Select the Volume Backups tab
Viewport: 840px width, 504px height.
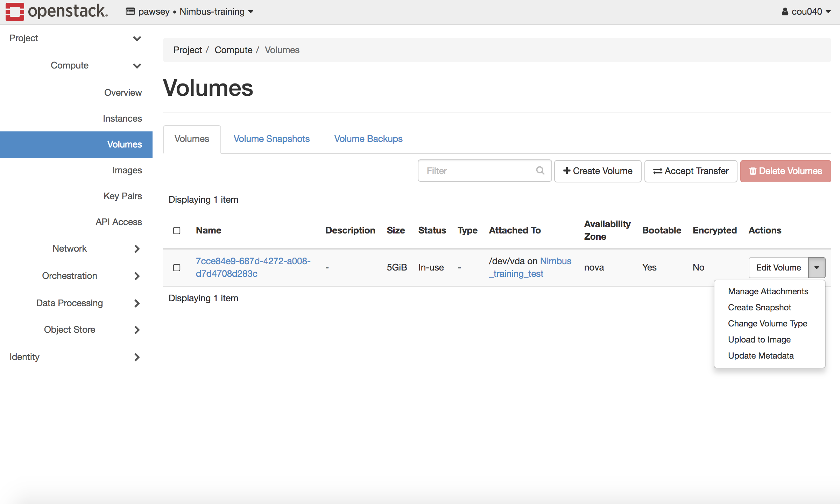point(368,138)
